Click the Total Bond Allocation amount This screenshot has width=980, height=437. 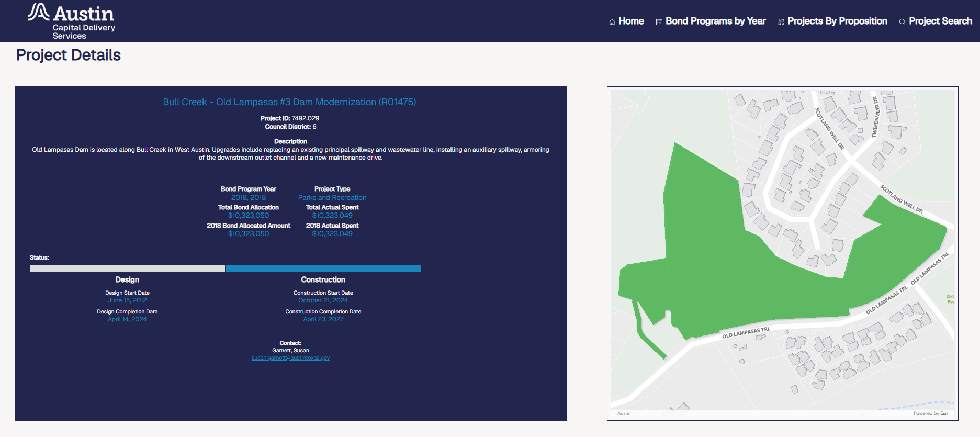249,215
